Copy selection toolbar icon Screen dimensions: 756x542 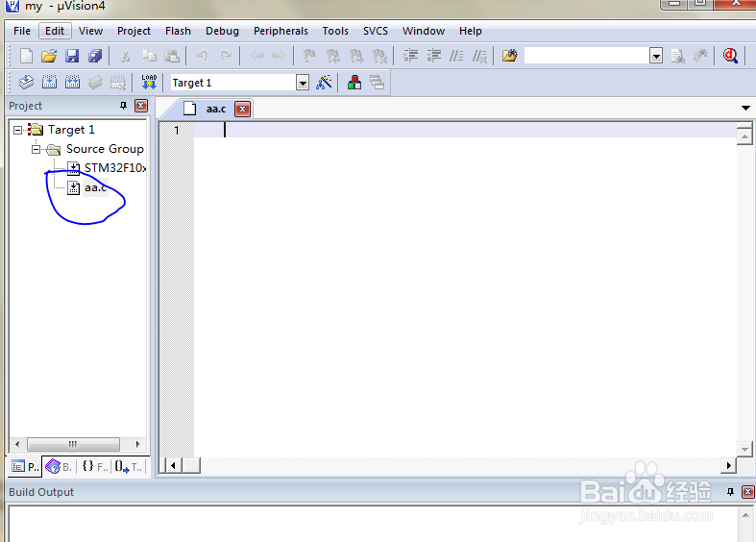(x=149, y=56)
